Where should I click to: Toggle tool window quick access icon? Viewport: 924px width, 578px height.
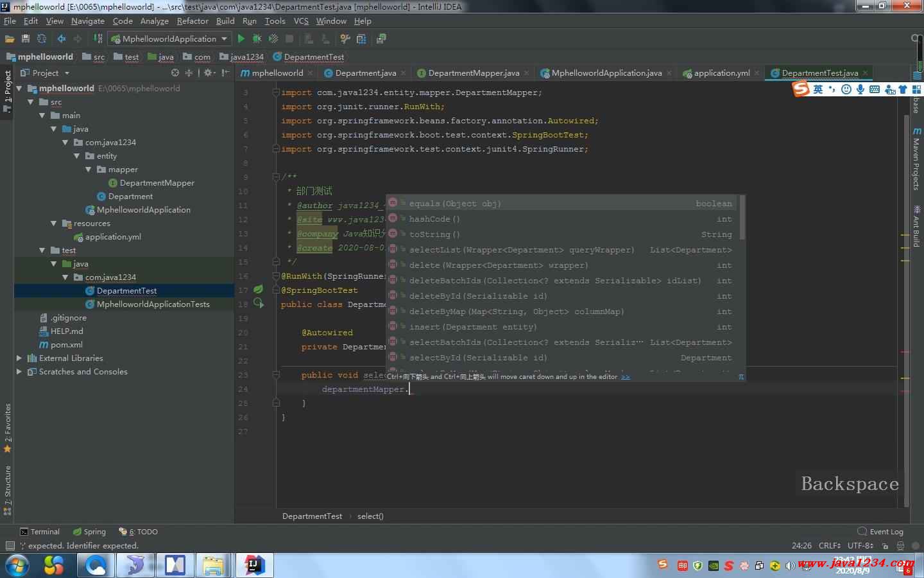[x=9, y=546]
